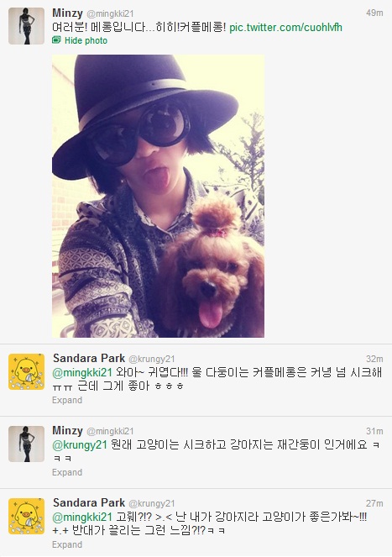This screenshot has height=557, width=392.
Task: Click Sandara Park's chick avatar in the 32m tweet
Action: 26,371
